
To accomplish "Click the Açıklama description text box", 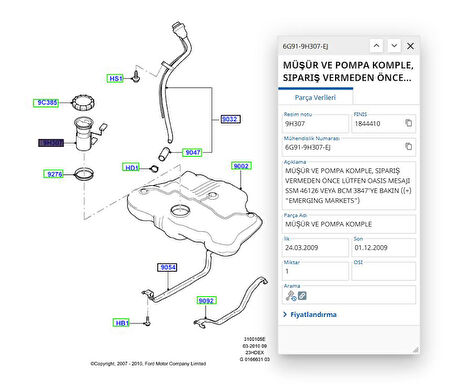I will tap(349, 185).
